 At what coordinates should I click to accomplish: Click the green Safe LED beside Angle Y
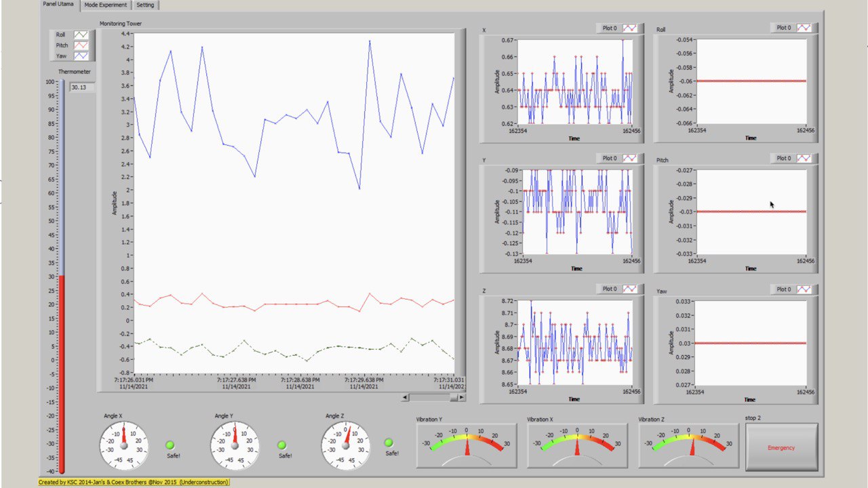coord(281,445)
